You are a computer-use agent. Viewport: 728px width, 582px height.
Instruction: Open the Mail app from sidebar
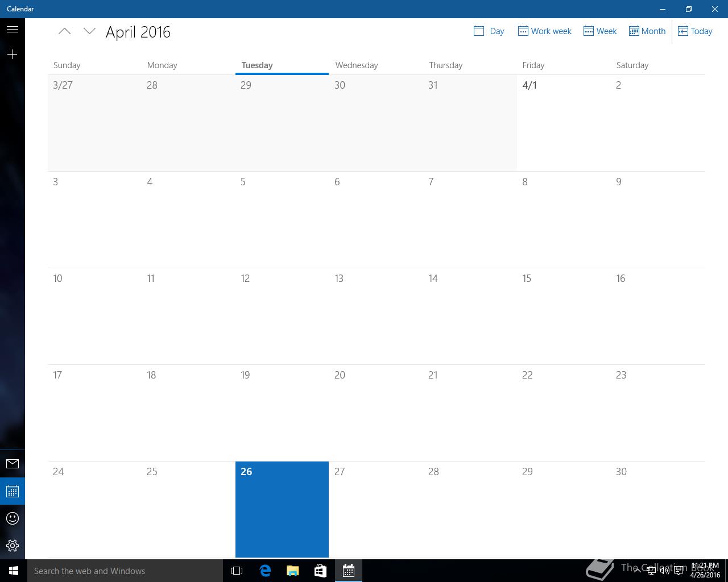[13, 464]
